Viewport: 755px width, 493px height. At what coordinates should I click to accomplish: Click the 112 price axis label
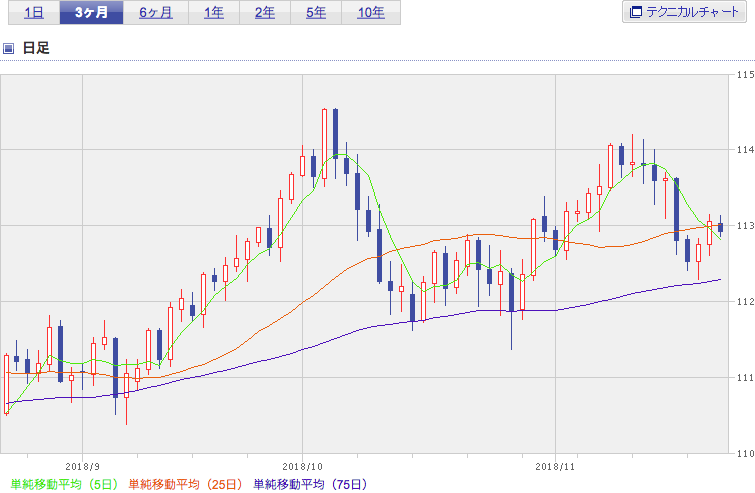(x=745, y=301)
